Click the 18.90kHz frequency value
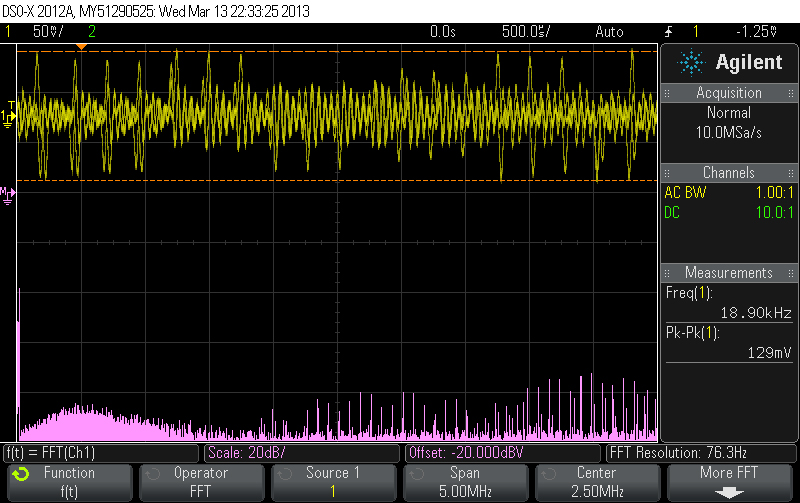The height and width of the screenshot is (503, 800). click(x=756, y=313)
